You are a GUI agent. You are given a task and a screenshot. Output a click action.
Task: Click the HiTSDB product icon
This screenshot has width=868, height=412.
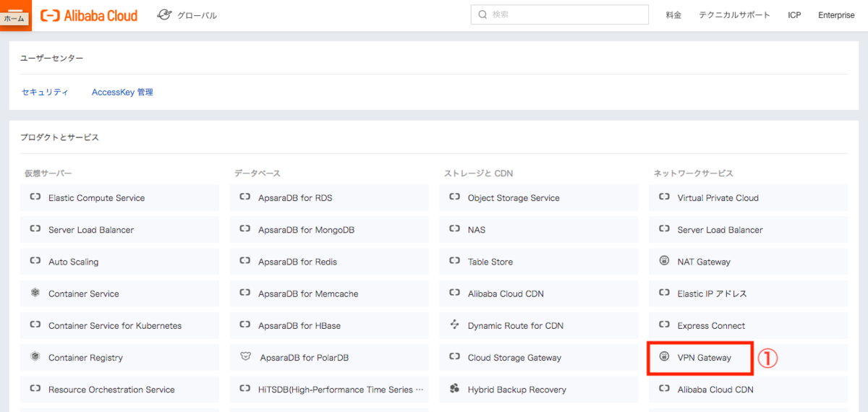[244, 389]
